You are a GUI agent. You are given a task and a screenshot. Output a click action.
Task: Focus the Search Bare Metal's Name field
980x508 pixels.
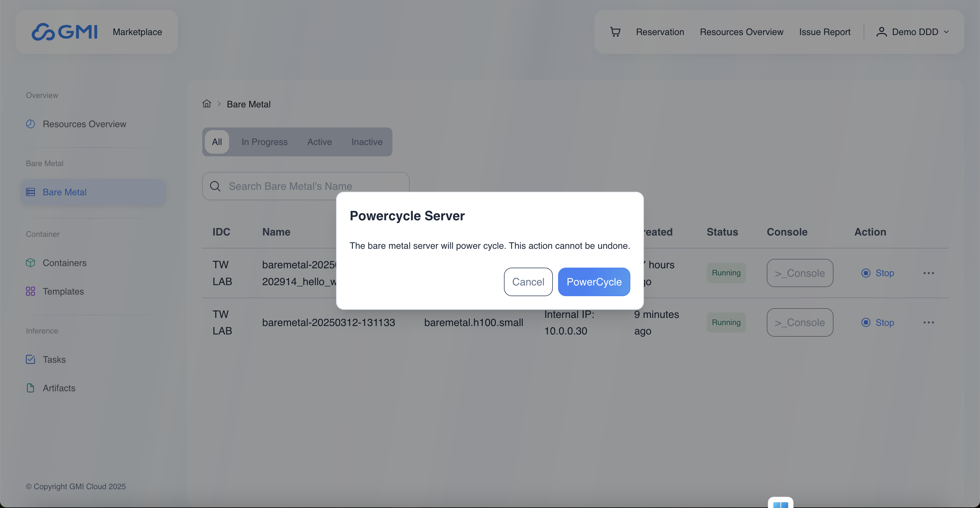306,186
